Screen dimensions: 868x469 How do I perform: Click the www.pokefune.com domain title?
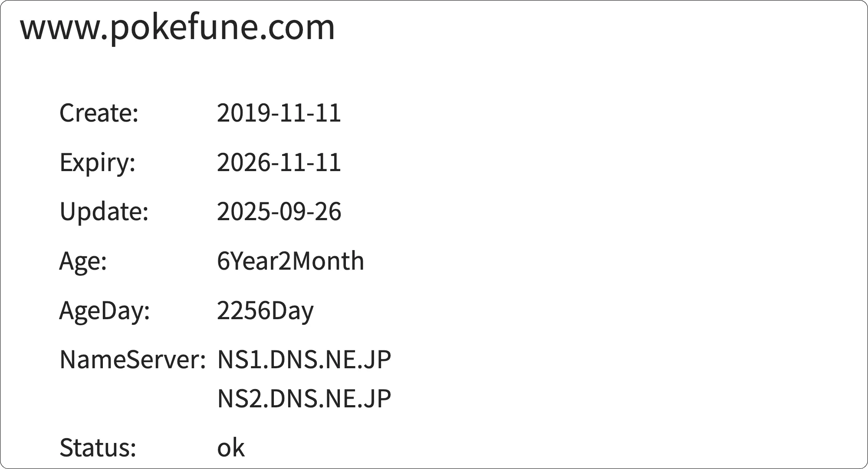pyautogui.click(x=178, y=27)
